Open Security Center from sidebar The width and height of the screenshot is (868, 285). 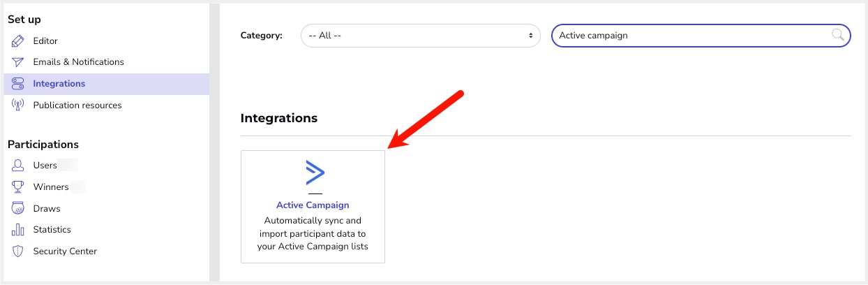point(65,251)
